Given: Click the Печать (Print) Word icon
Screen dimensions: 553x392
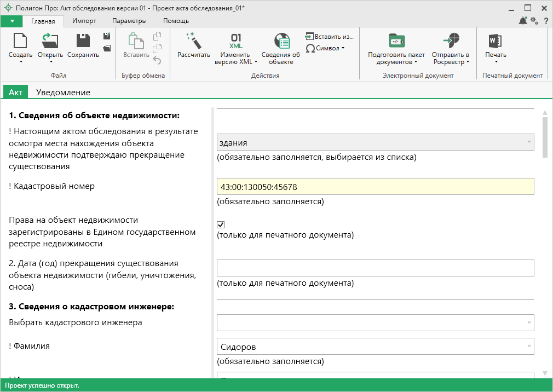Looking at the screenshot, I should [x=496, y=42].
